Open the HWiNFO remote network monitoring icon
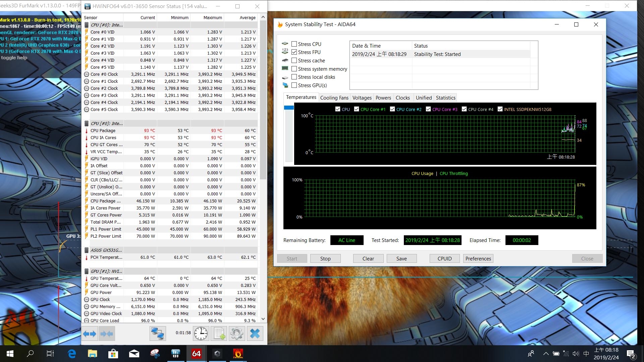This screenshot has width=644, height=362. [158, 334]
